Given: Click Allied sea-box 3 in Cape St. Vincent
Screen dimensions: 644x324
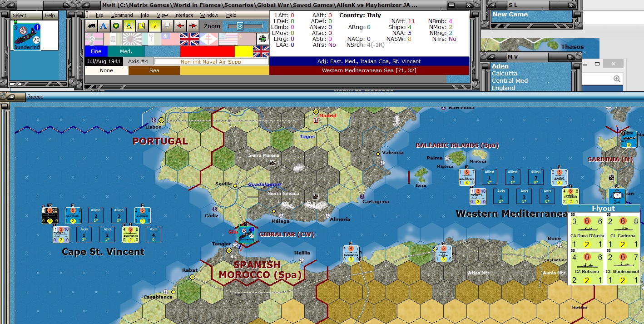Looking at the screenshot, I should coord(119,215).
